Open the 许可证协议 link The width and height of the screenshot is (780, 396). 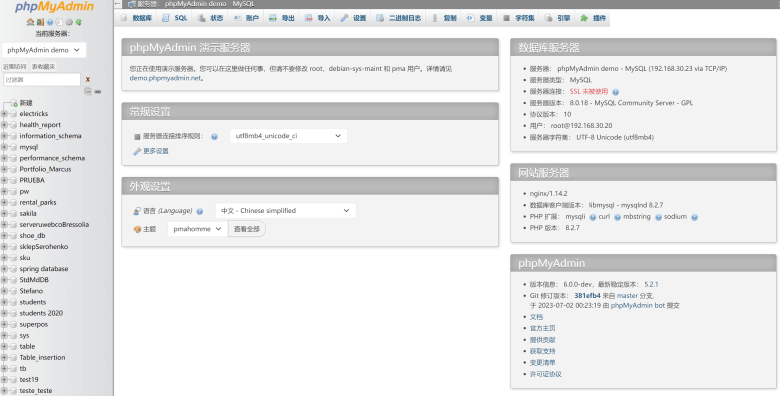click(546, 374)
